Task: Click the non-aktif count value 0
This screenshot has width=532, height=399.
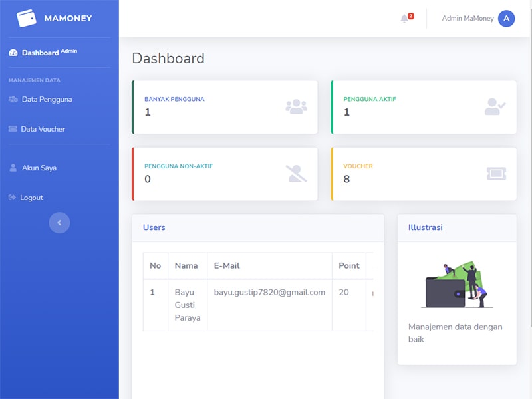Action: 147,179
